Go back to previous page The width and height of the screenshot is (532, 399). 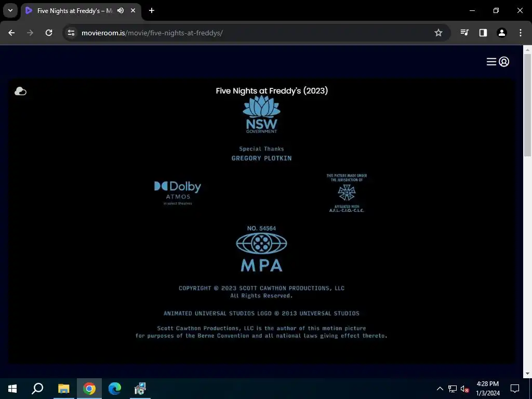coord(11,33)
